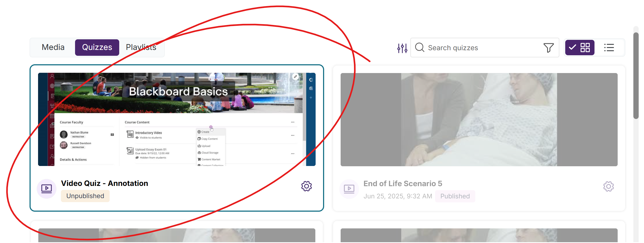Open the funnel filter in search box
This screenshot has height=243, width=644.
[548, 48]
